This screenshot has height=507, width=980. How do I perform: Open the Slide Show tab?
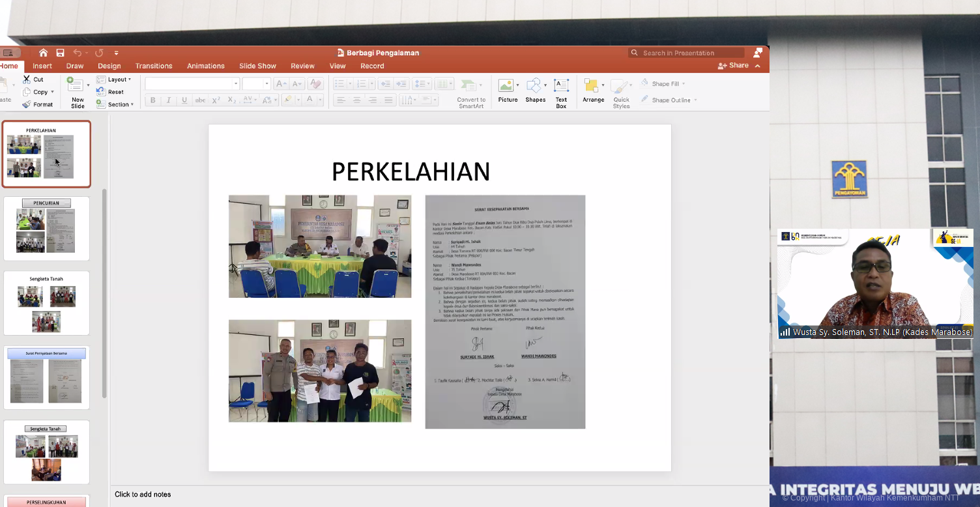tap(257, 66)
